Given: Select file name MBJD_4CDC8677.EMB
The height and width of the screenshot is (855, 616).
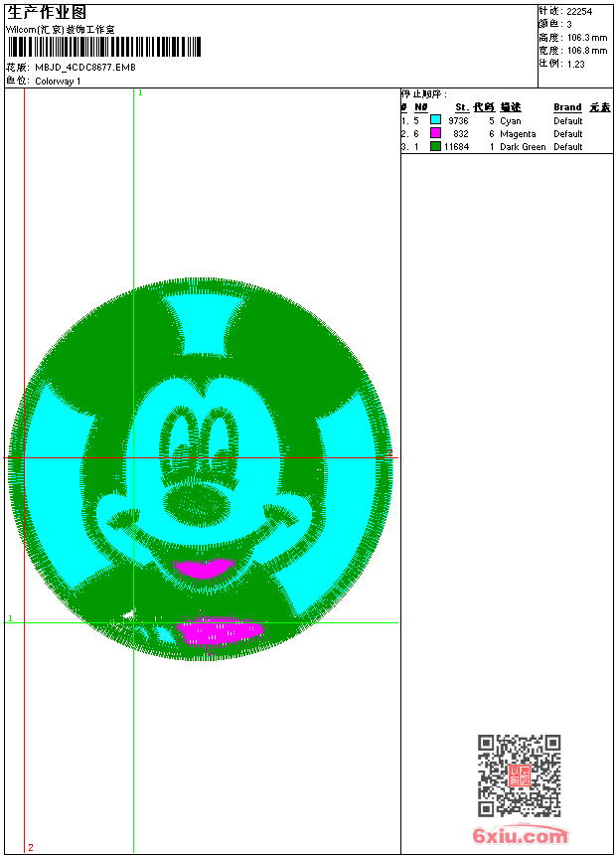Looking at the screenshot, I should [x=85, y=68].
